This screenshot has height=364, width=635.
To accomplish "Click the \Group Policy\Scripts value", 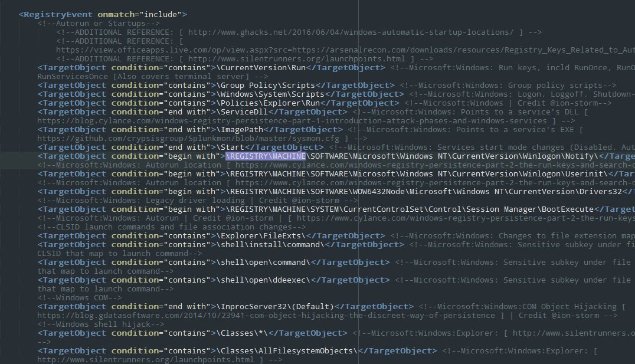I will pos(266,86).
